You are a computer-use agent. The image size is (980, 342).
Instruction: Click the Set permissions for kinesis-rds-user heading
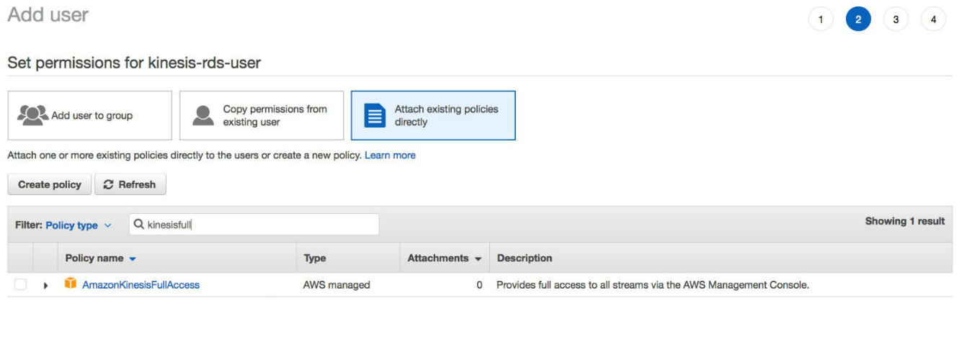click(x=134, y=63)
